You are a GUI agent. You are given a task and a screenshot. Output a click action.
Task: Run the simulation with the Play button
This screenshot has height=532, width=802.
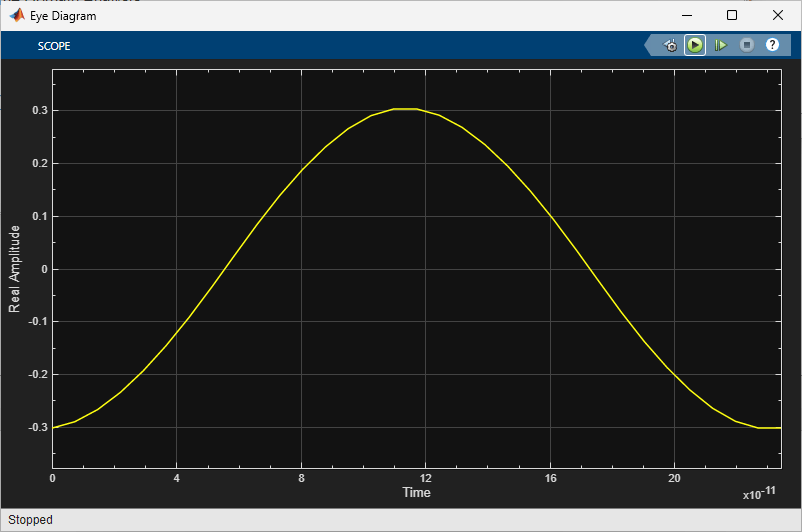tap(695, 46)
